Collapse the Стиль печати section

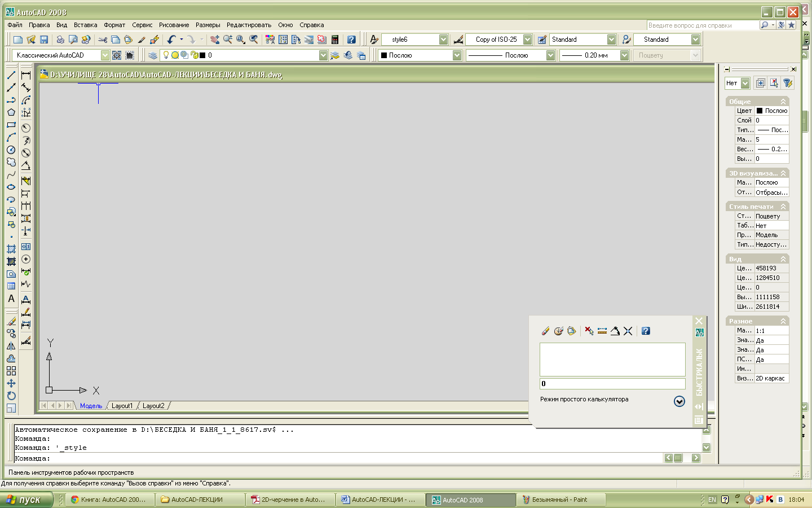pos(783,207)
